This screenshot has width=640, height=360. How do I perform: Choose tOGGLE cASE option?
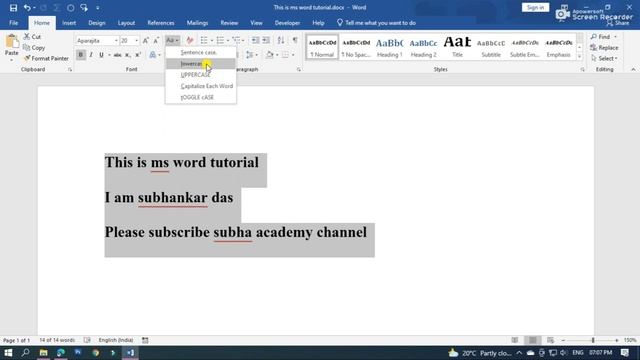pyautogui.click(x=201, y=97)
